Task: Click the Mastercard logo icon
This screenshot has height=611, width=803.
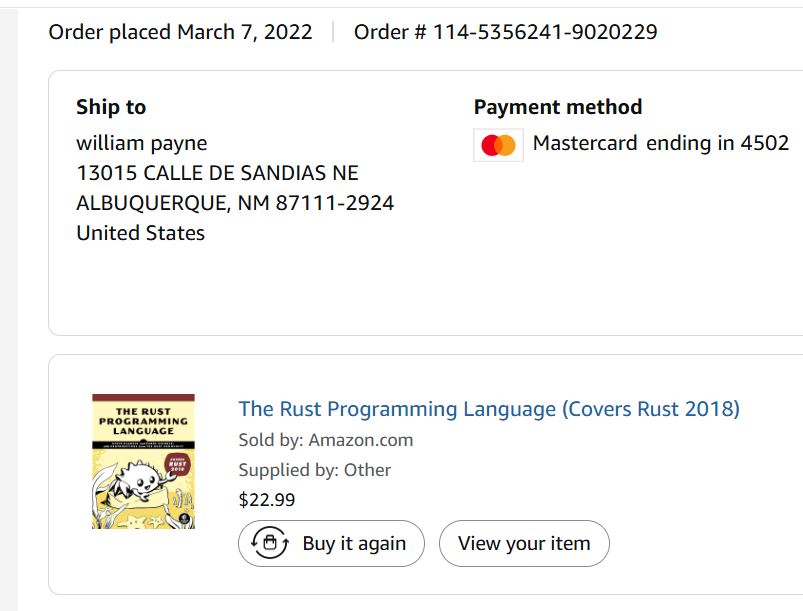Action: coord(498,145)
